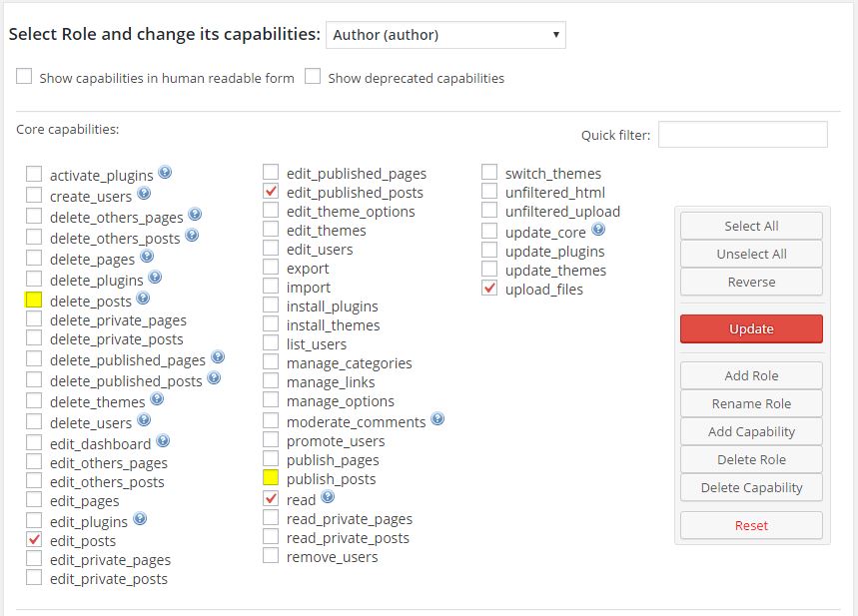Click the install_themes label

(334, 325)
